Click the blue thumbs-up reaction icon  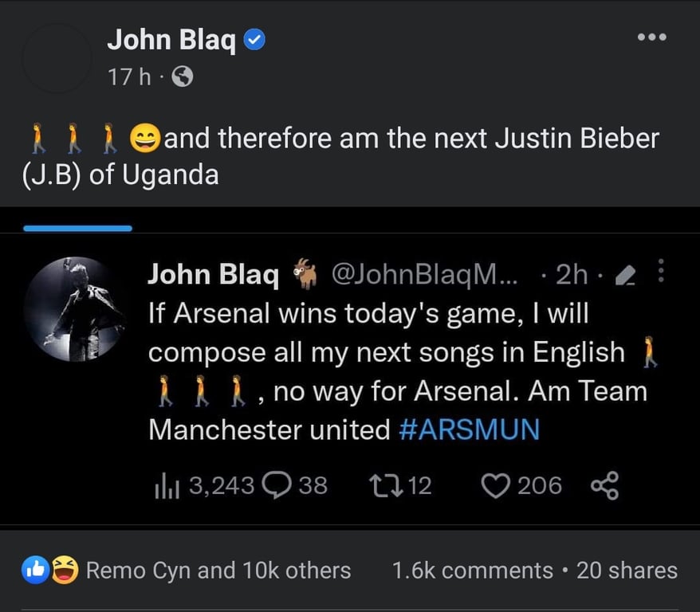pyautogui.click(x=36, y=570)
